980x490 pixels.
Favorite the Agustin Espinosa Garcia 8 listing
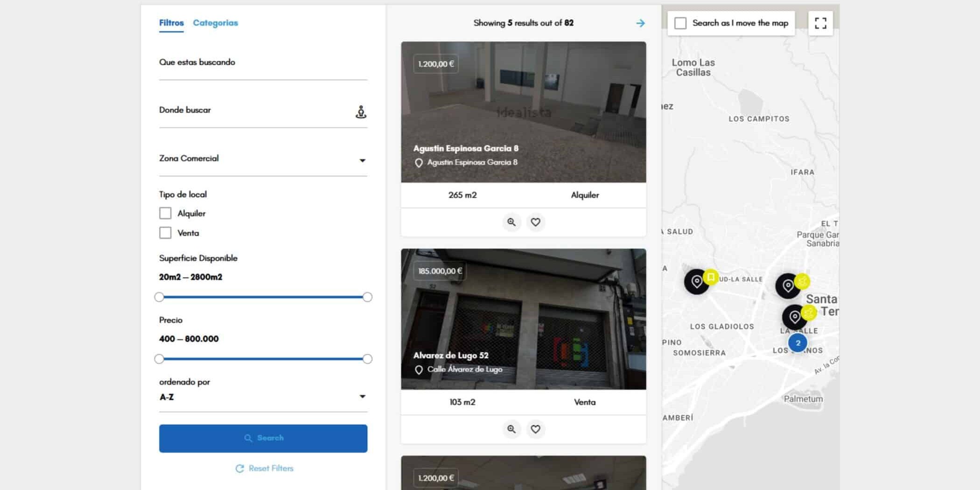pos(536,222)
